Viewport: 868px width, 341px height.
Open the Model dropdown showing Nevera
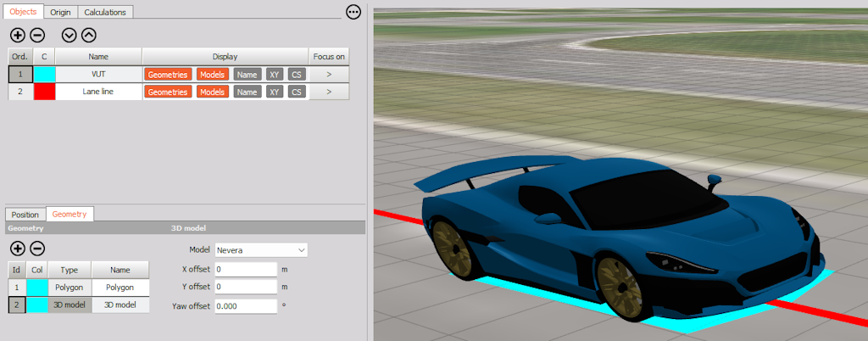pos(261,250)
